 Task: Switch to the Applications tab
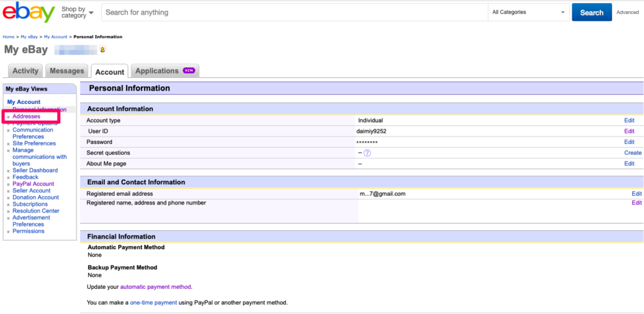coord(165,70)
